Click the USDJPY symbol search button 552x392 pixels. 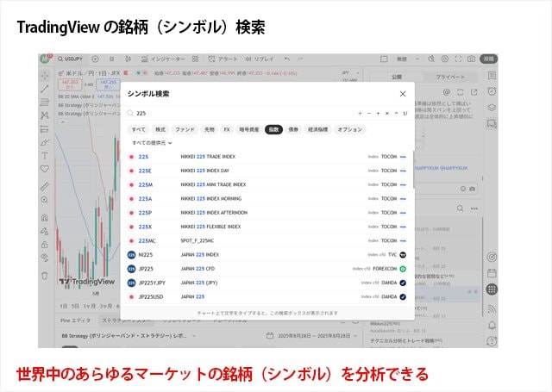point(71,59)
